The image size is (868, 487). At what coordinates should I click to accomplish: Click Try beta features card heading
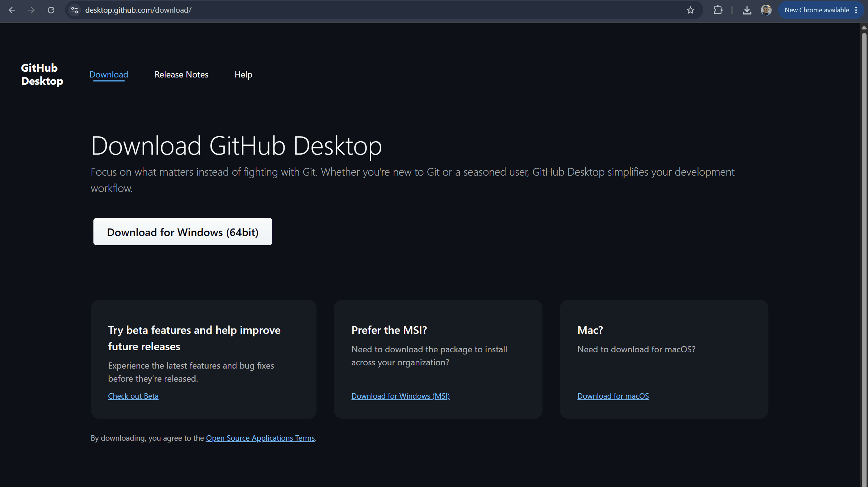[x=194, y=338]
